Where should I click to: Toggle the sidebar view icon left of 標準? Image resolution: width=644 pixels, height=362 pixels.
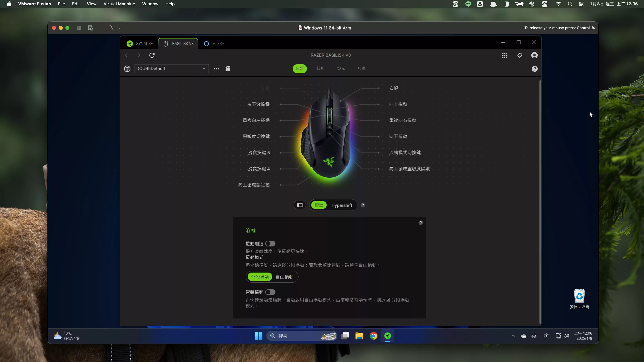point(300,205)
